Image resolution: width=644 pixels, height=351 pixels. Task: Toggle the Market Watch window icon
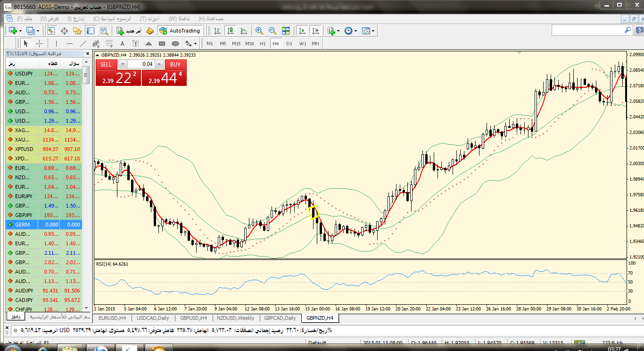coord(51,31)
